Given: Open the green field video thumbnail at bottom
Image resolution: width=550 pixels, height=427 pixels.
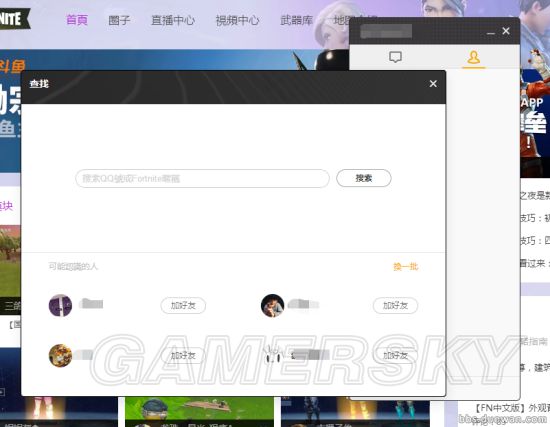Looking at the screenshot, I should coord(199,412).
